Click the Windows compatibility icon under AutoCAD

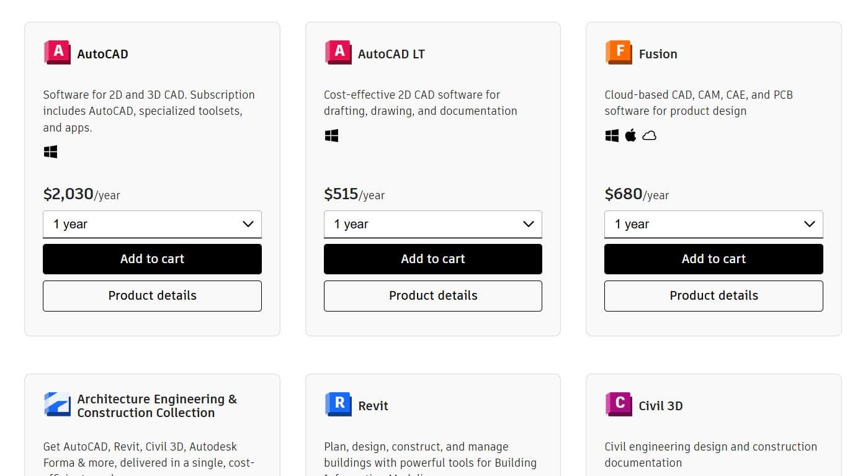click(50, 151)
